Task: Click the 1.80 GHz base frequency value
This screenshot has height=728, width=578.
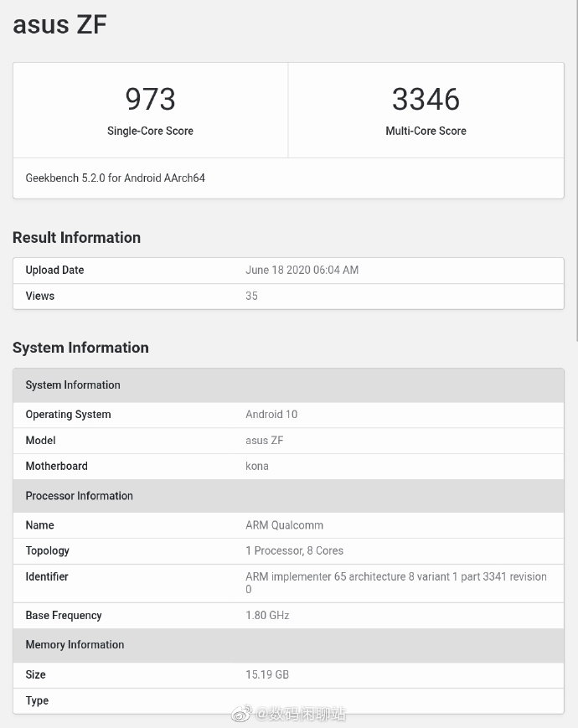Action: [267, 615]
